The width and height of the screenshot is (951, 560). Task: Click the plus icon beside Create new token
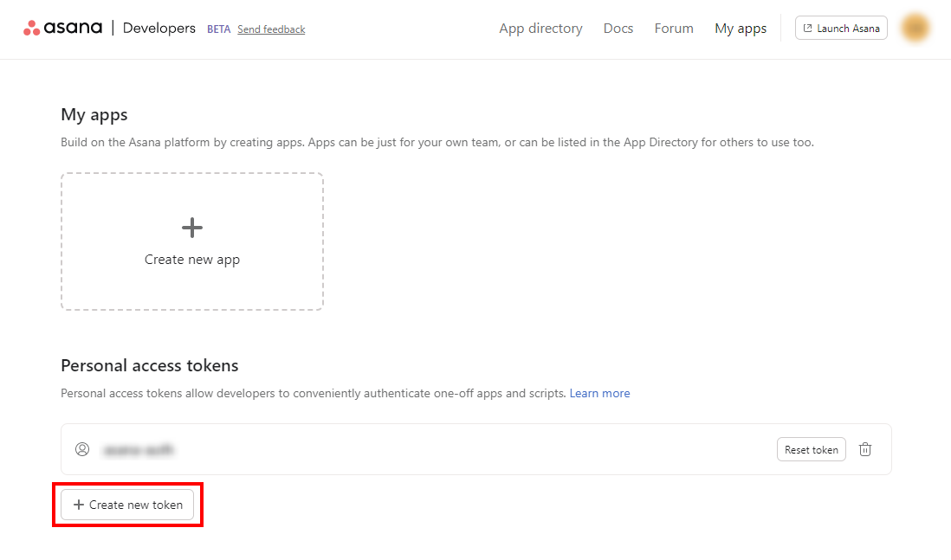(x=79, y=505)
